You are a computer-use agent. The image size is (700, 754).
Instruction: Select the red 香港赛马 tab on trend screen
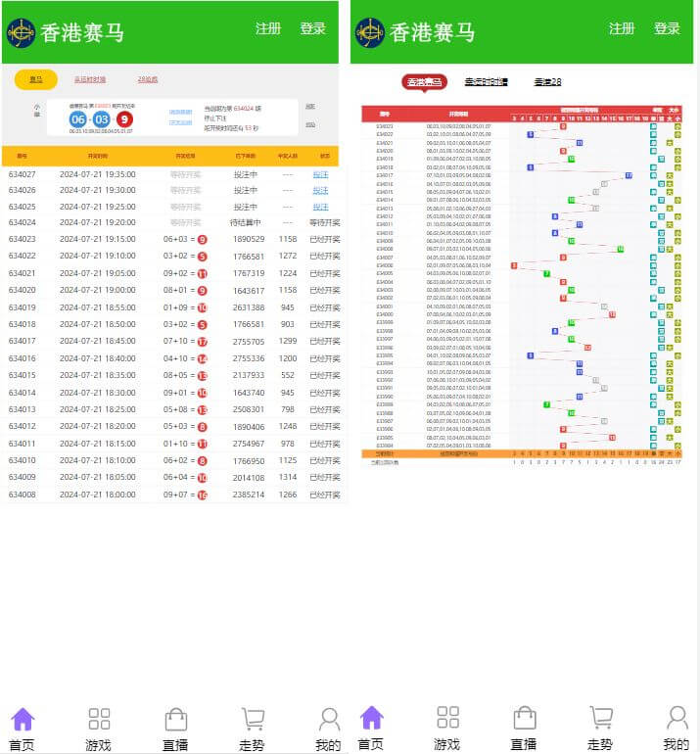point(424,82)
